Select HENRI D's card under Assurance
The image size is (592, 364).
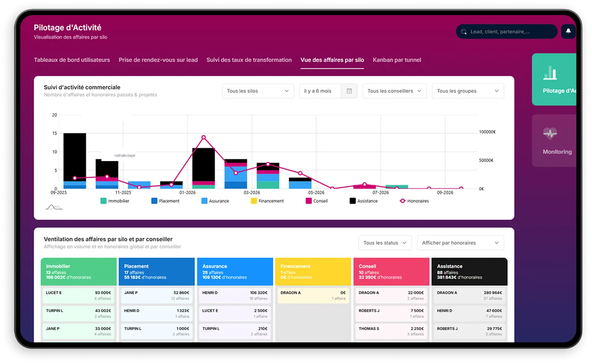click(235, 295)
